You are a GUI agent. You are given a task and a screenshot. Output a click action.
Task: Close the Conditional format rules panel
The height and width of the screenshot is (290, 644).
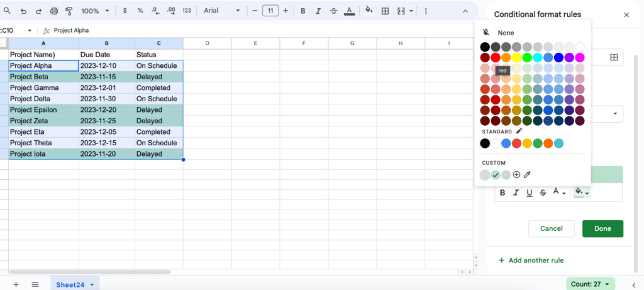[x=626, y=15]
